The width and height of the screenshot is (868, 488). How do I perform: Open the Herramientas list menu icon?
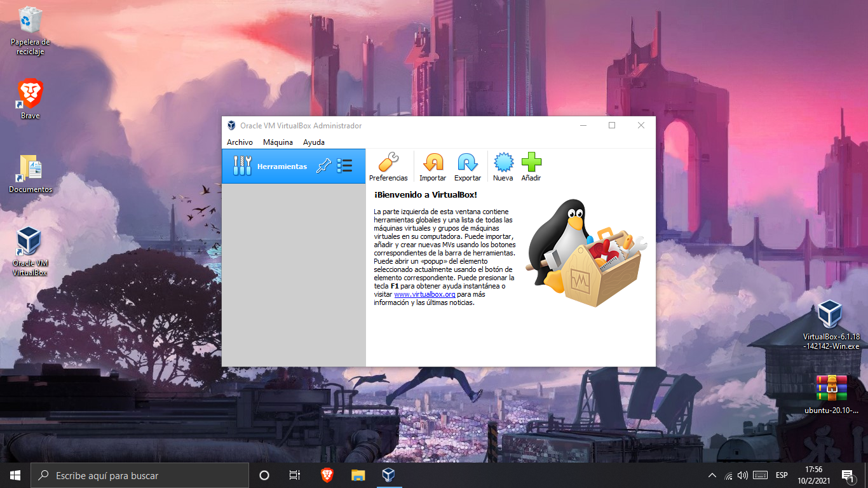point(344,166)
